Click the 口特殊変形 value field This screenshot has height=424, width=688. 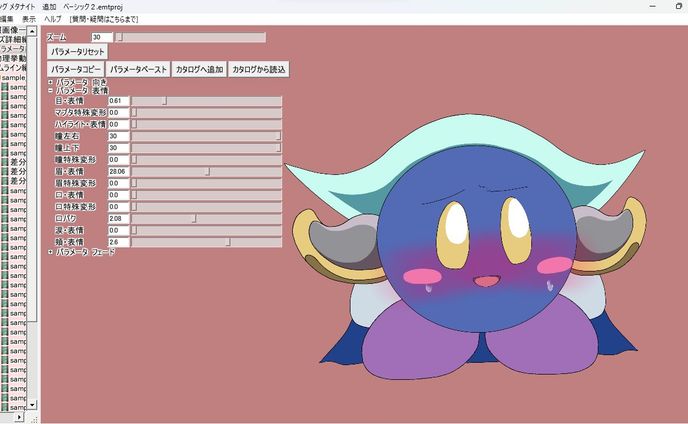[x=118, y=207]
